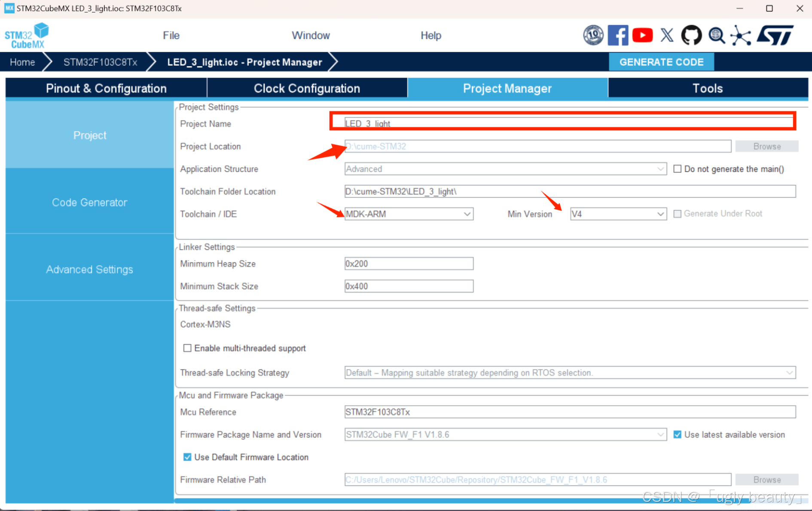The height and width of the screenshot is (511, 812).
Task: Open the YouTube icon link
Action: point(642,35)
